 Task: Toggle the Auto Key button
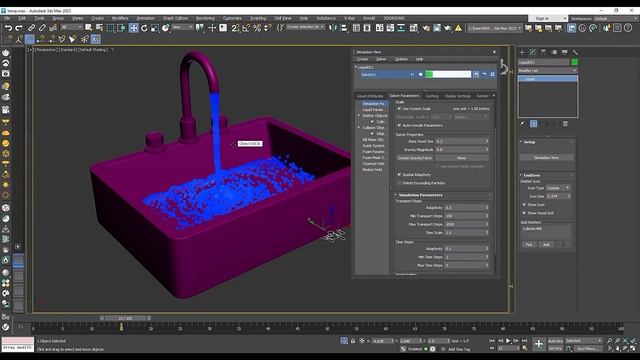(555, 341)
